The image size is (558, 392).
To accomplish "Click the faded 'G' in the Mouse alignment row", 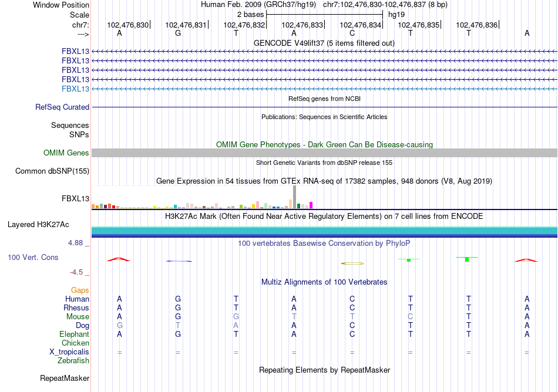I will click(236, 316).
